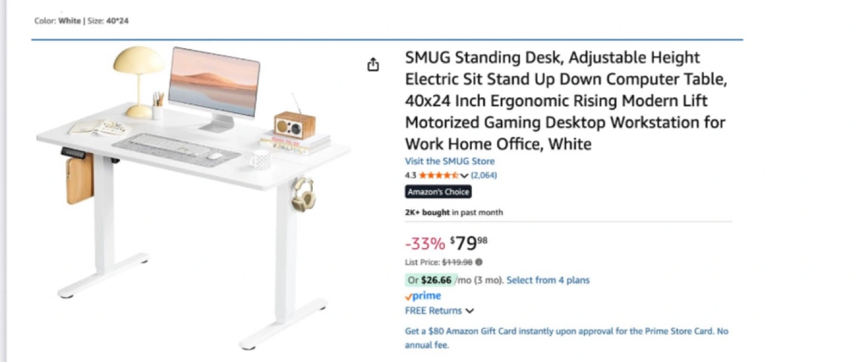
Task: Click the FREE Returns text
Action: click(x=433, y=311)
